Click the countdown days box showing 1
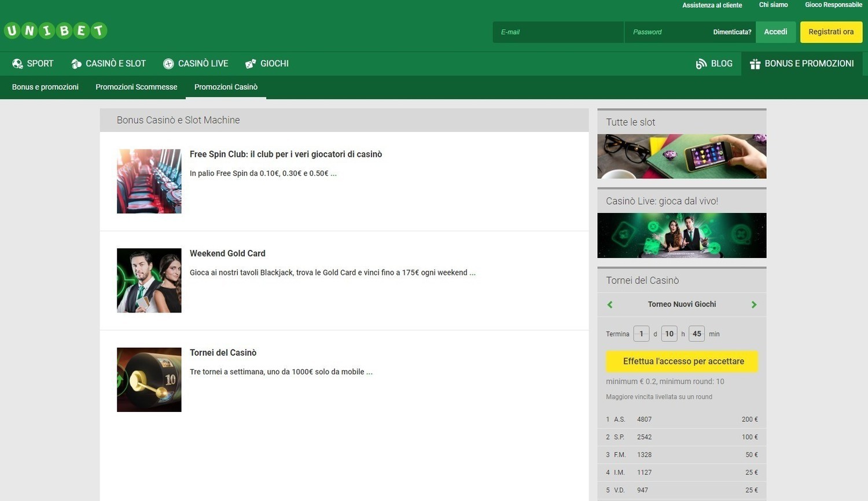Image resolution: width=868 pixels, height=501 pixels. click(641, 334)
